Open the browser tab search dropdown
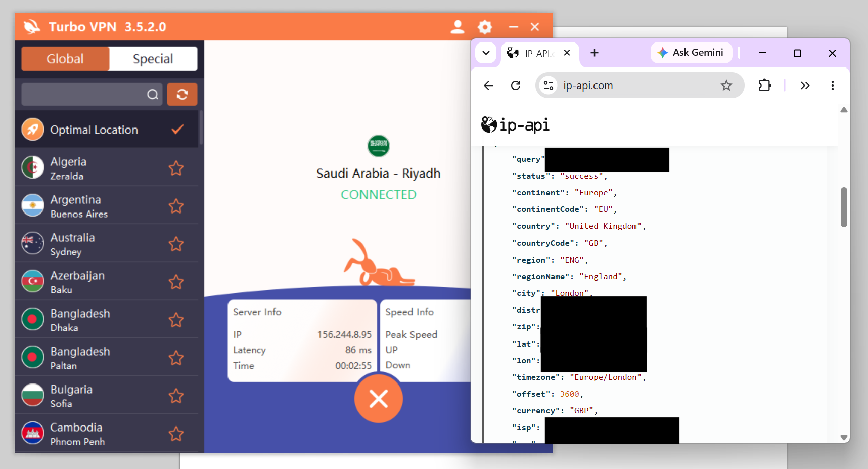Viewport: 868px width, 469px height. 486,53
